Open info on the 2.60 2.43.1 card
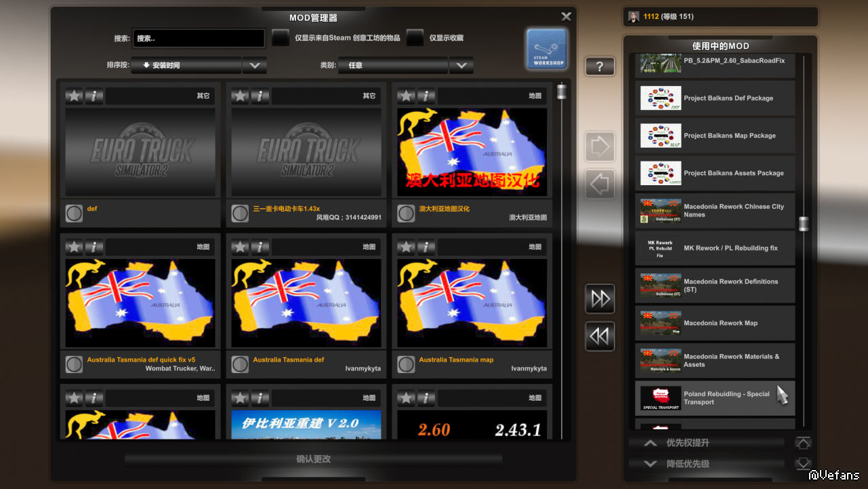This screenshot has width=868, height=489. (426, 397)
